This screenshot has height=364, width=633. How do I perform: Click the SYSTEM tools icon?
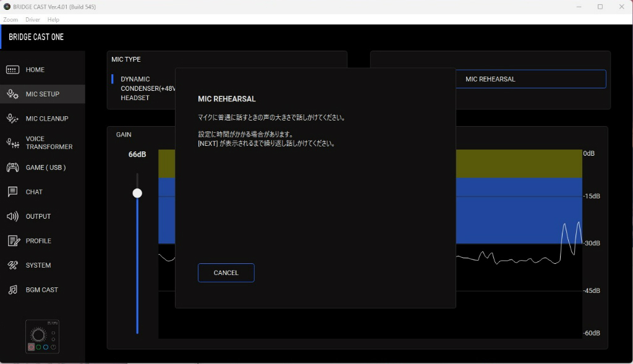tap(12, 265)
